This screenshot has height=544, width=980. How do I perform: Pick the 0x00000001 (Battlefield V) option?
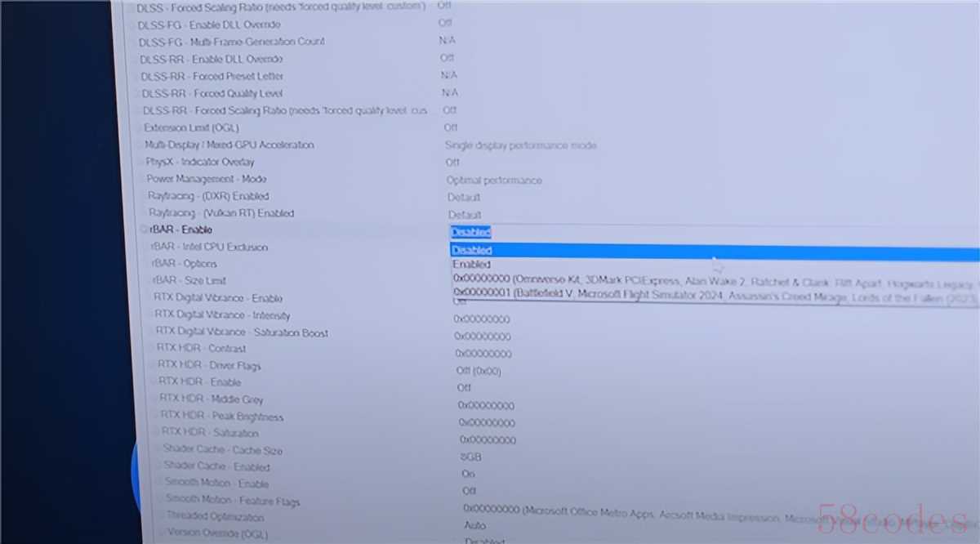click(x=716, y=295)
